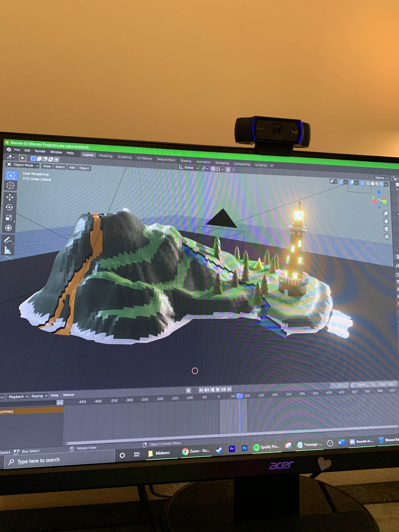Click the Add button in viewport header
The height and width of the screenshot is (532, 399).
click(72, 167)
